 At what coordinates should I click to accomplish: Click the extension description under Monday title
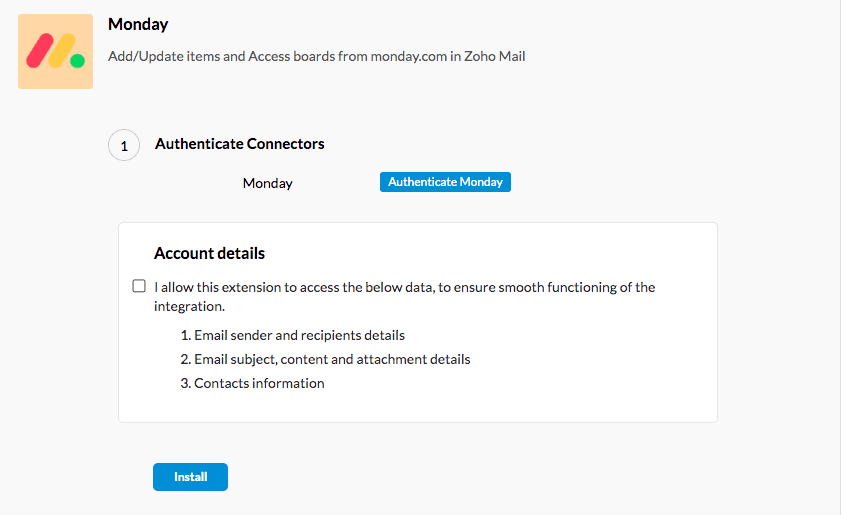tap(316, 56)
